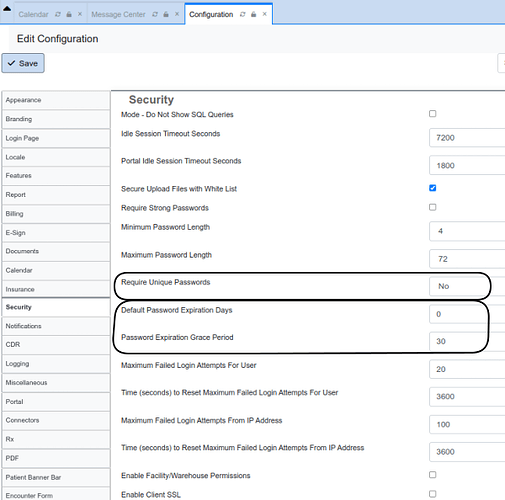This screenshot has width=505, height=500.
Task: Click lock icon on Calendar tab
Action: tap(69, 14)
